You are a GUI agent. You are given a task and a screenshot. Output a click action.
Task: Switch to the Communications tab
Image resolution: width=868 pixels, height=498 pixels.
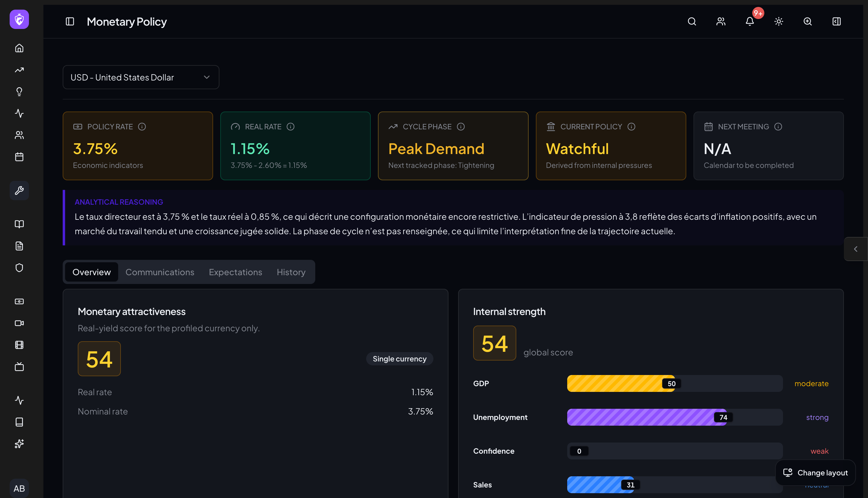click(x=160, y=272)
